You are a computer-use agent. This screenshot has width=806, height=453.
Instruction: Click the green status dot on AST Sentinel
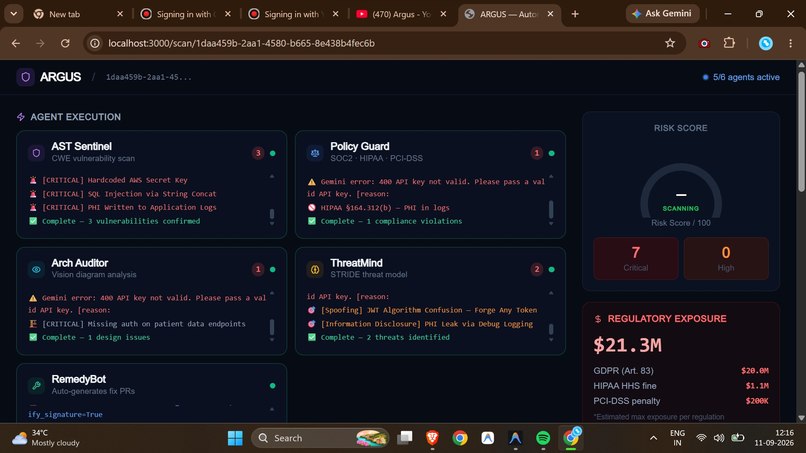[272, 153]
